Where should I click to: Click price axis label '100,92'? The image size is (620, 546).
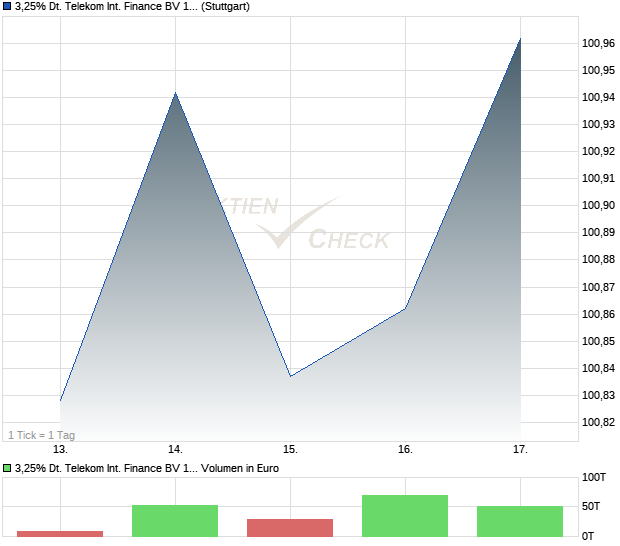598,151
